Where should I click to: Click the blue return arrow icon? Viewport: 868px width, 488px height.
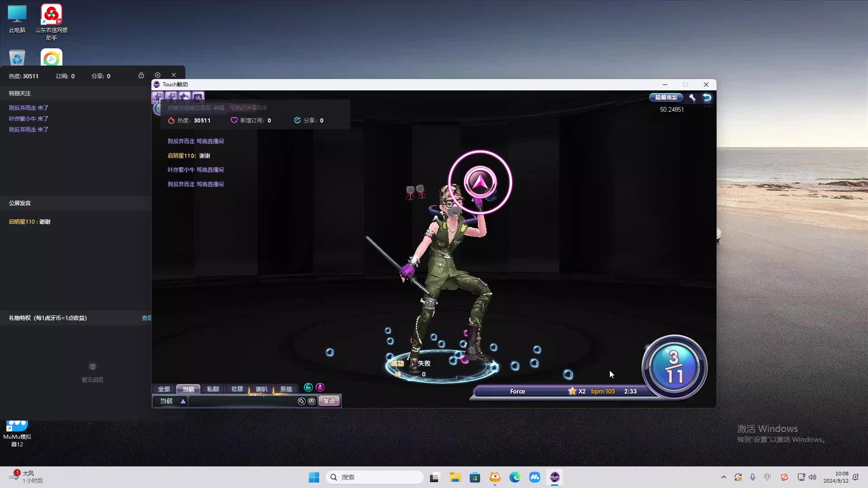707,97
